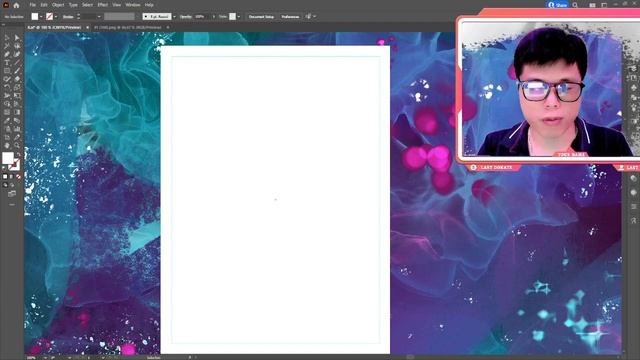The height and width of the screenshot is (360, 640).
Task: Open the search magnifier in title bar
Action: click(575, 5)
